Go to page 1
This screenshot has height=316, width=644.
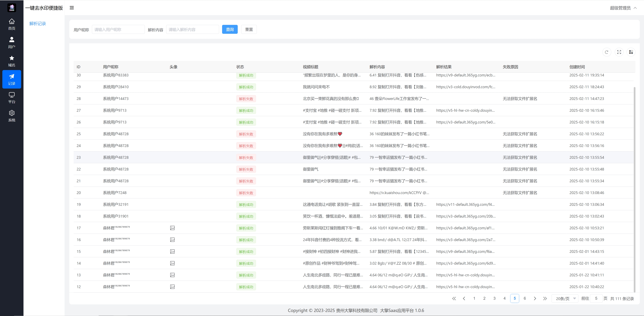coord(474,299)
